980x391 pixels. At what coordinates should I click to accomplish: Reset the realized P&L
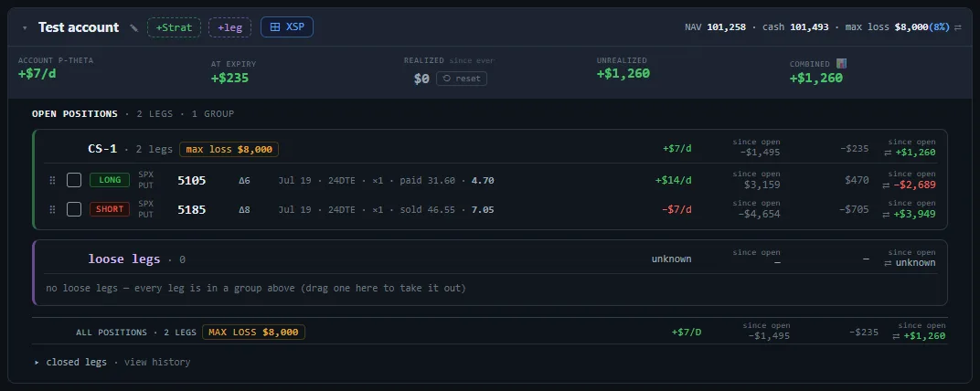[x=462, y=79]
